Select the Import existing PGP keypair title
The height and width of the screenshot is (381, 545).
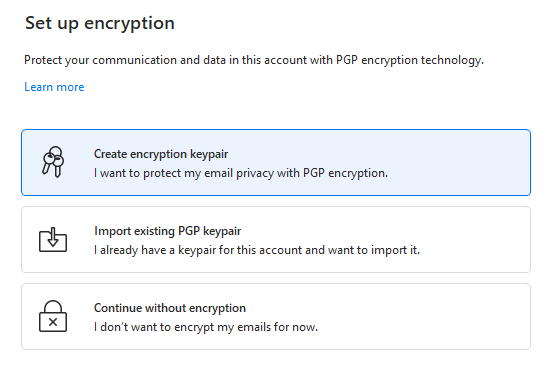tap(168, 231)
